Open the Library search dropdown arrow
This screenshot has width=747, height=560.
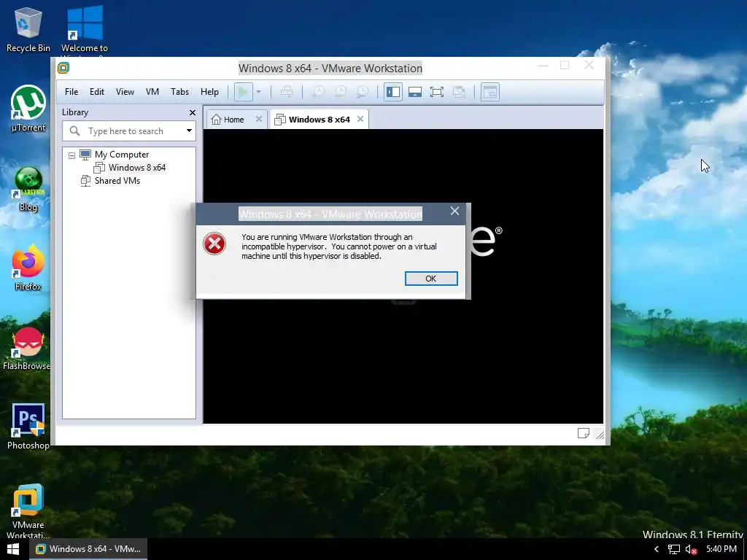[x=189, y=131]
